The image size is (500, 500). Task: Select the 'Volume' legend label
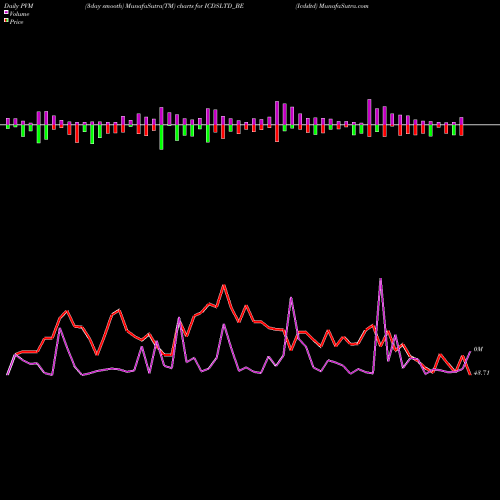[19, 14]
